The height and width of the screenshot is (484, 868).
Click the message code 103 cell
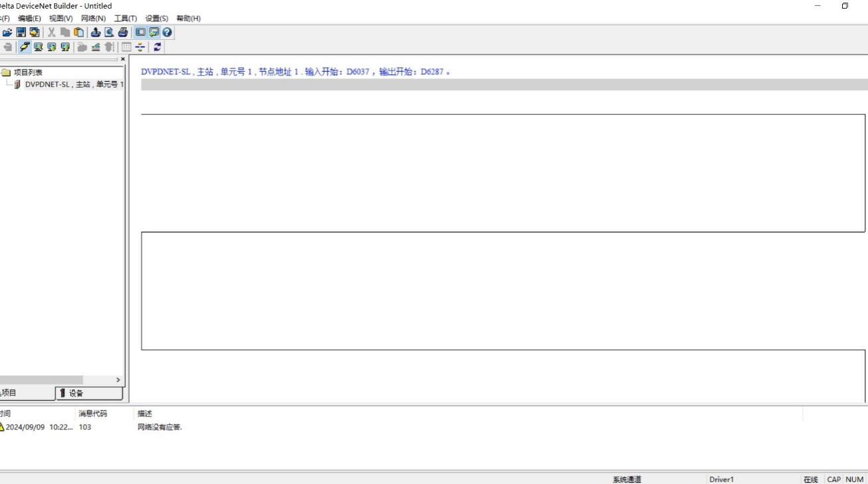(x=85, y=427)
